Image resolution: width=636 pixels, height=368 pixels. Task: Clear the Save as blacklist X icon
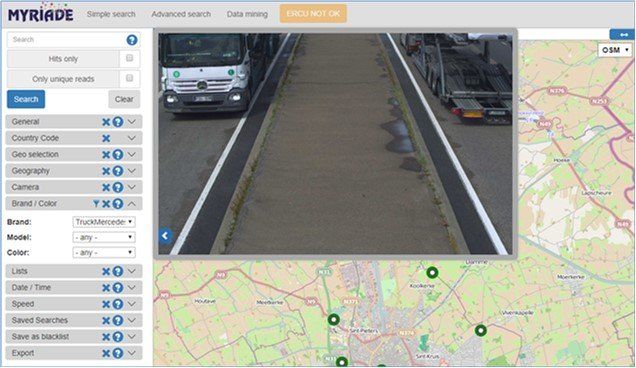(106, 337)
